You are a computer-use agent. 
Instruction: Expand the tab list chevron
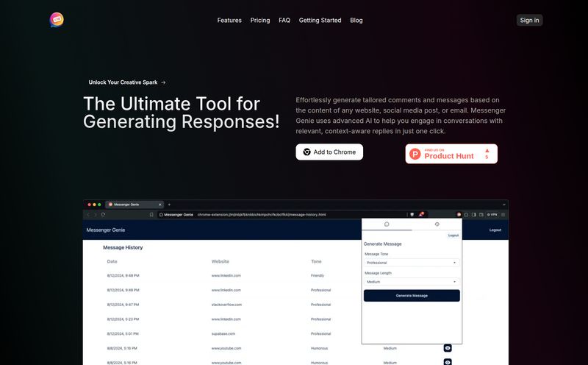pos(504,205)
